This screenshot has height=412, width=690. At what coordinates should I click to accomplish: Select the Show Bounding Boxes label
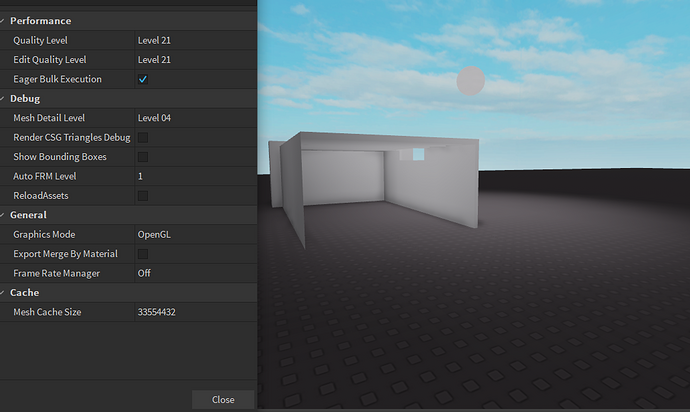click(x=60, y=157)
